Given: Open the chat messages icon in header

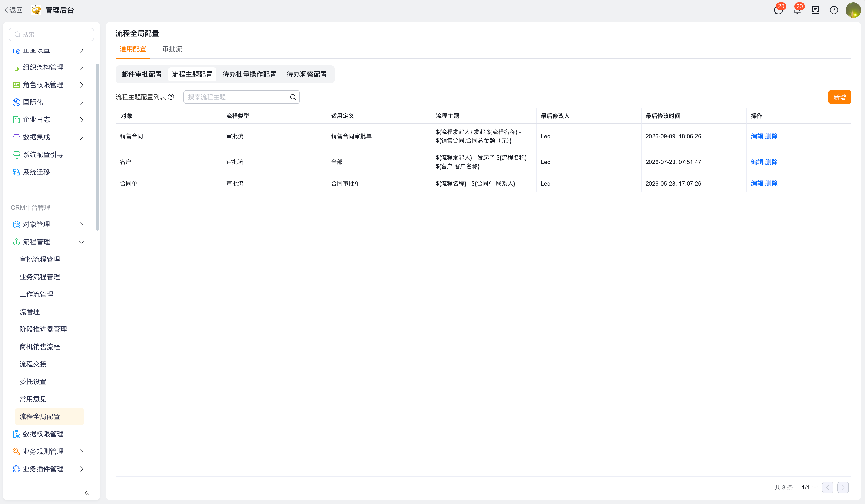Looking at the screenshot, I should pyautogui.click(x=778, y=10).
